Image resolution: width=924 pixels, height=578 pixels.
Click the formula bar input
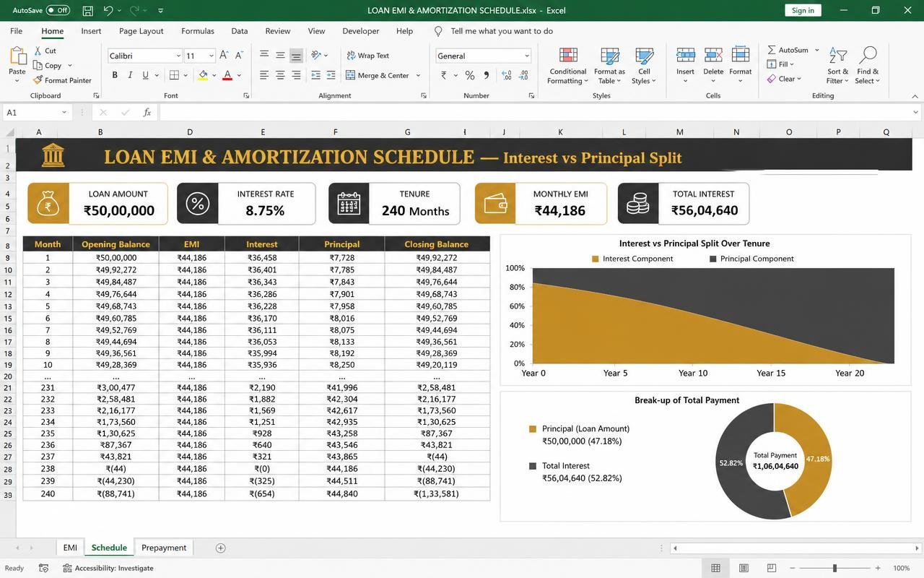click(534, 112)
